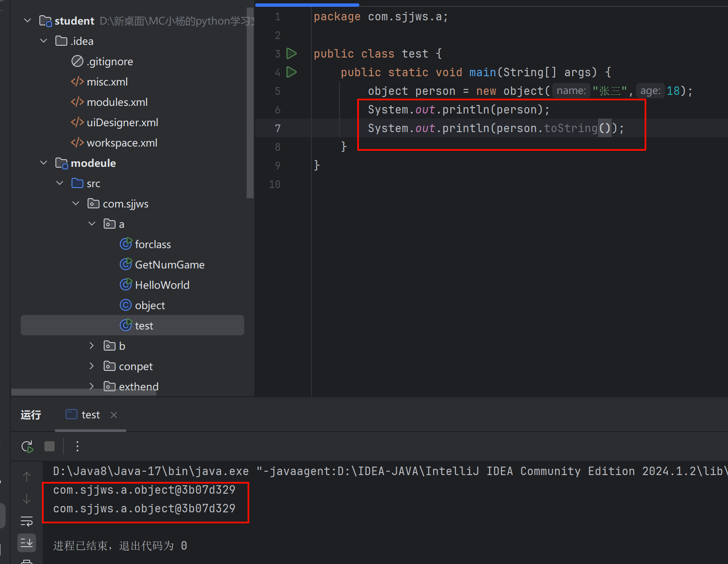
Task: Run main method from line 4 gutter
Action: [291, 72]
